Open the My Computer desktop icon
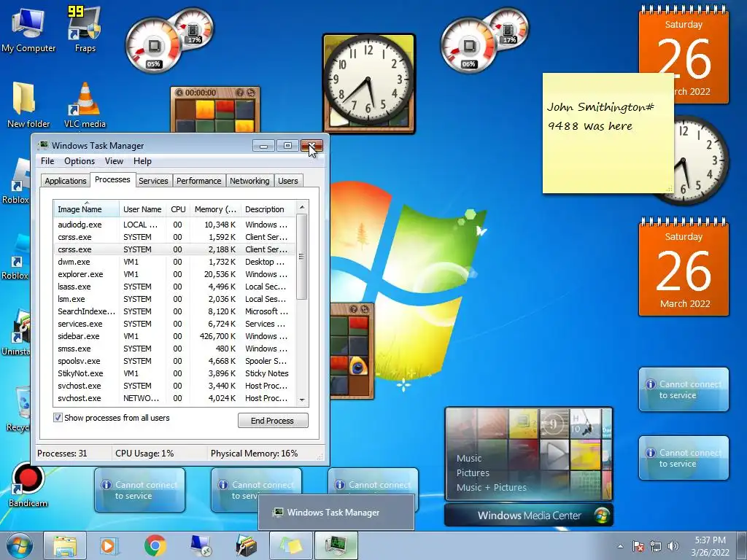 [x=28, y=31]
